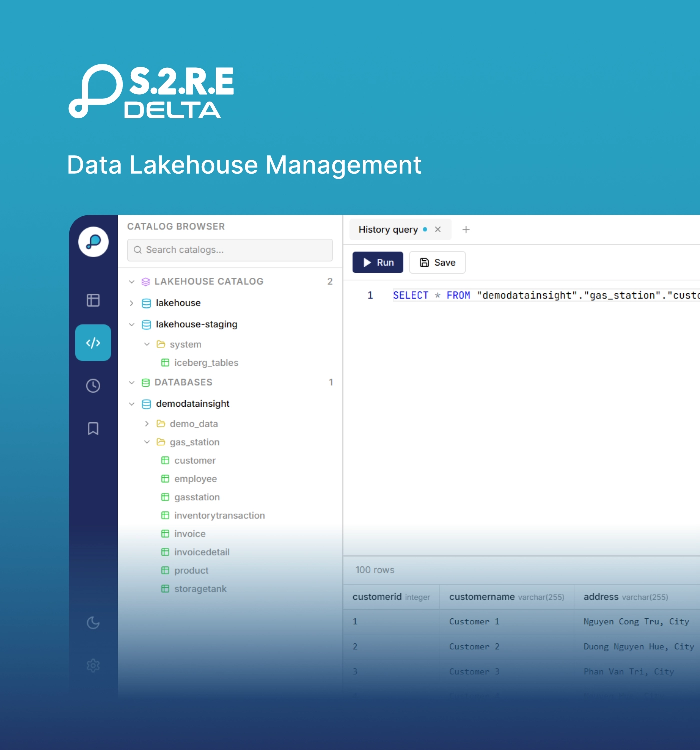Add a new query tab

(x=466, y=229)
